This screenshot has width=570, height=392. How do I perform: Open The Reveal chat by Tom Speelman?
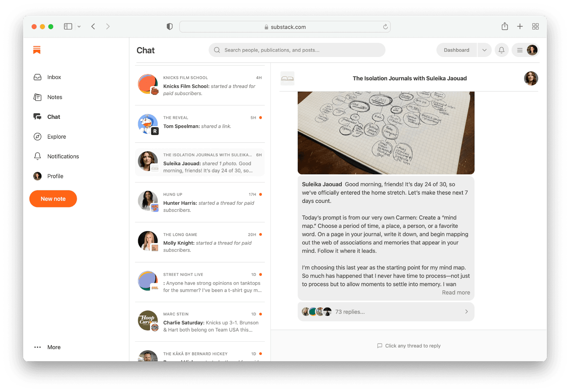point(200,124)
